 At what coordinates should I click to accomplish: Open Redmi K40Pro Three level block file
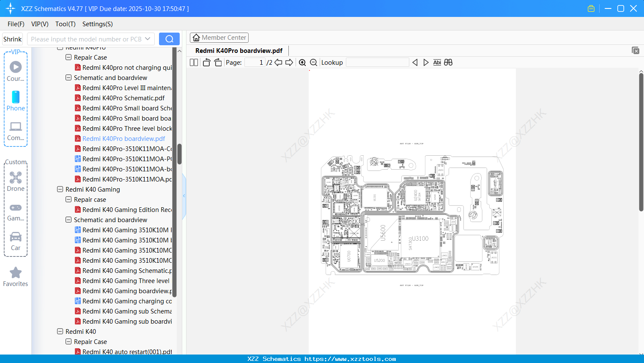(123, 129)
